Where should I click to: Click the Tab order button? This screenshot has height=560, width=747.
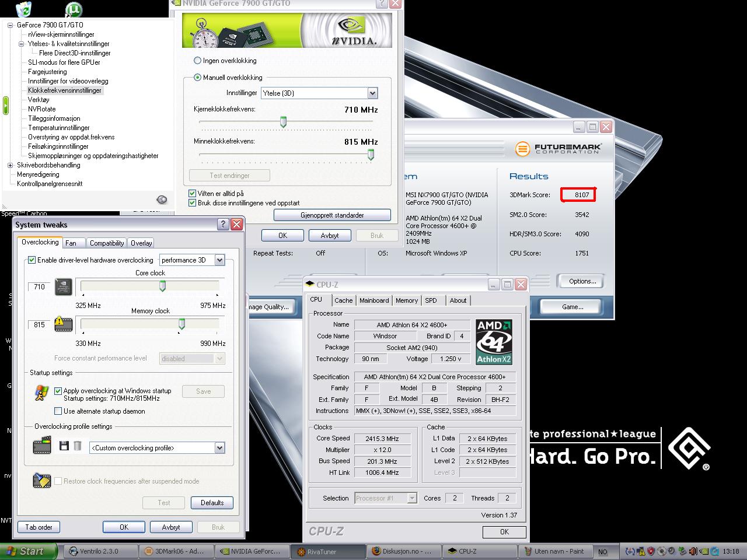pyautogui.click(x=39, y=527)
